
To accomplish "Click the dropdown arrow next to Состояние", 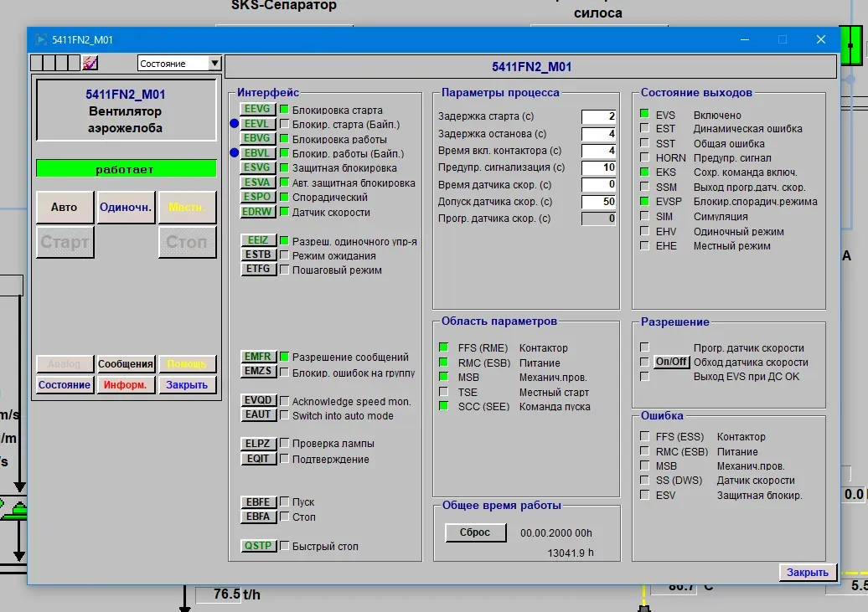I will pos(214,63).
